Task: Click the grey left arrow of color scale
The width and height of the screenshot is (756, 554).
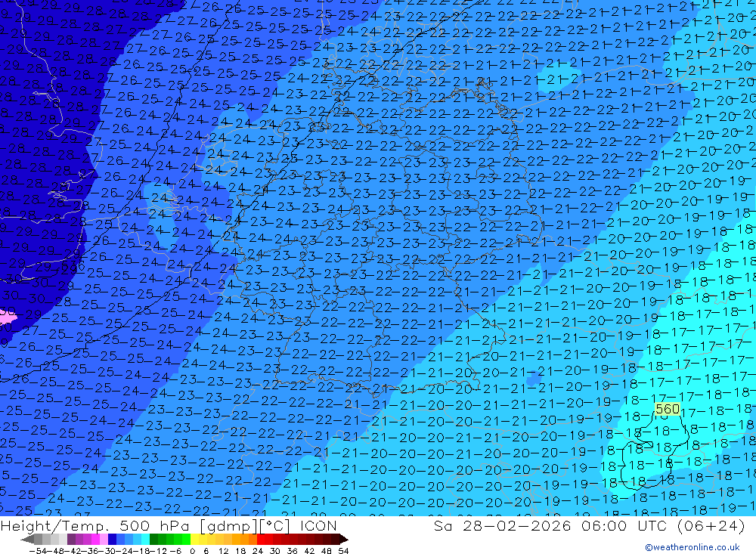Action: click(27, 540)
